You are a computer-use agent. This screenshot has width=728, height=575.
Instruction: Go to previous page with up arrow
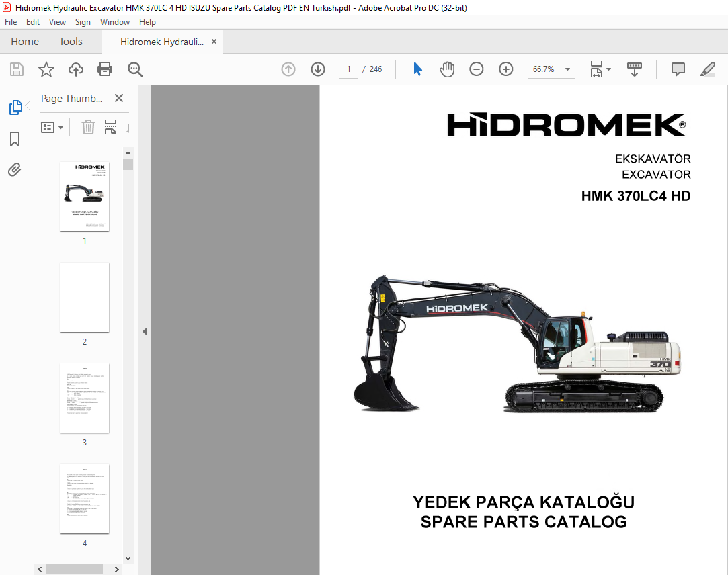pyautogui.click(x=288, y=69)
